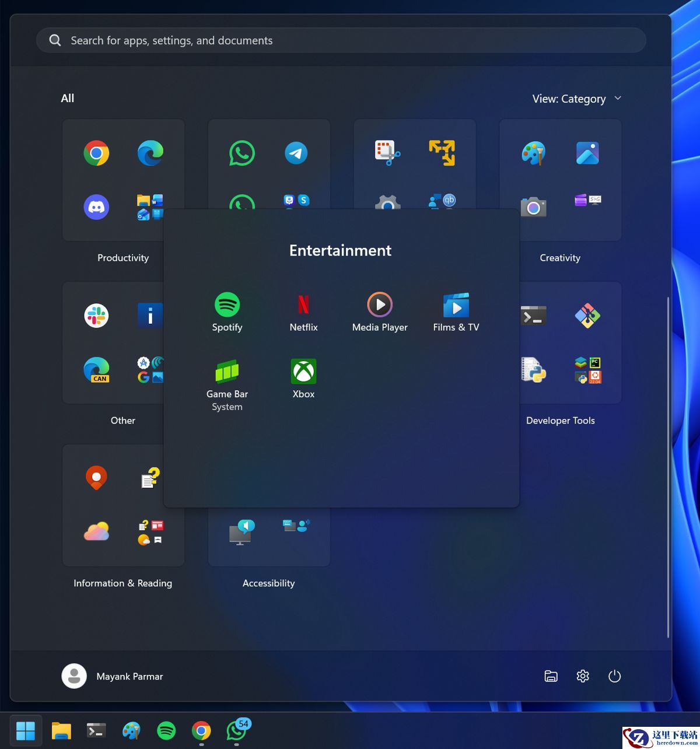This screenshot has width=700, height=749.
Task: Open Game Bar system app
Action: [227, 372]
